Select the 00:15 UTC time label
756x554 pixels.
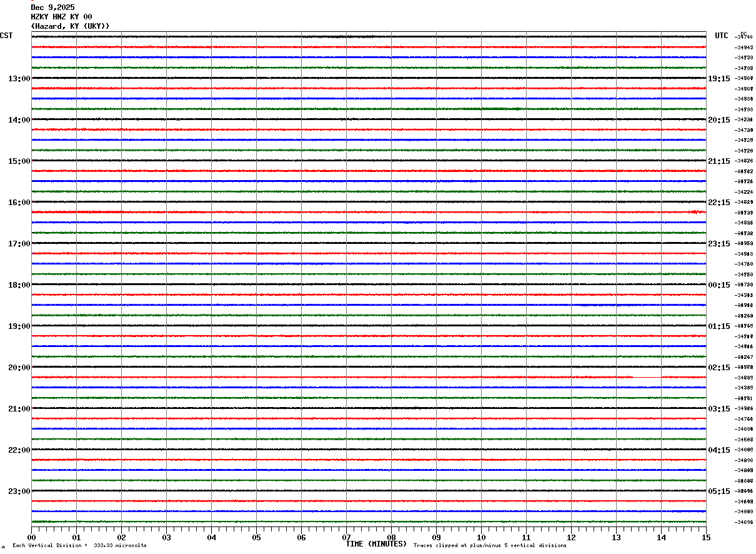719,285
